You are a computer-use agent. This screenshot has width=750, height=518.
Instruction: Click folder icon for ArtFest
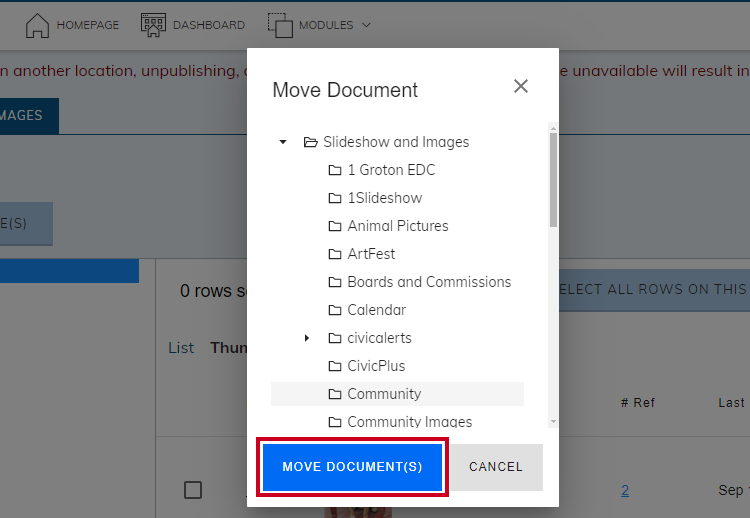(x=335, y=254)
